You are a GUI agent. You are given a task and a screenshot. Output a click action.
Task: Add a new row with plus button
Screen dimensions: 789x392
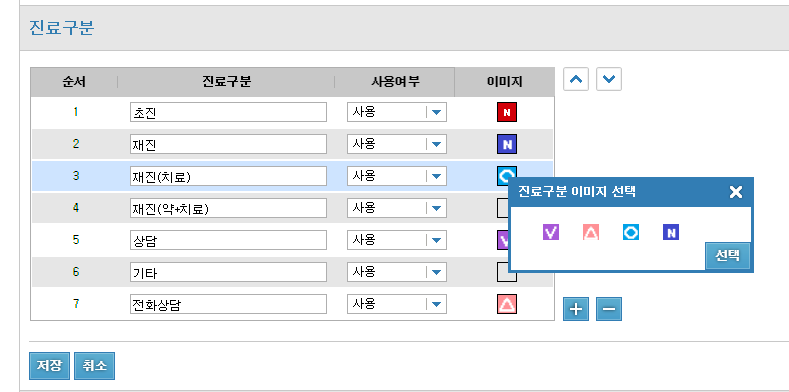click(x=576, y=309)
